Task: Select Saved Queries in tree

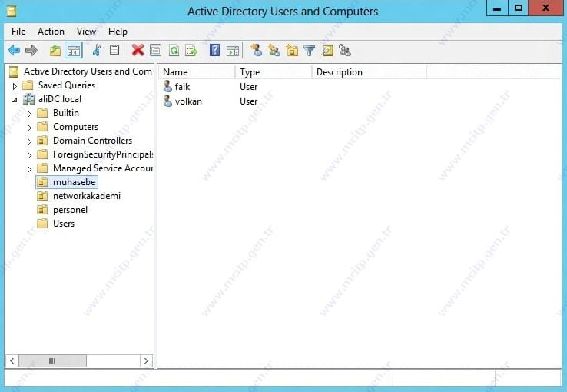Action: coord(67,85)
